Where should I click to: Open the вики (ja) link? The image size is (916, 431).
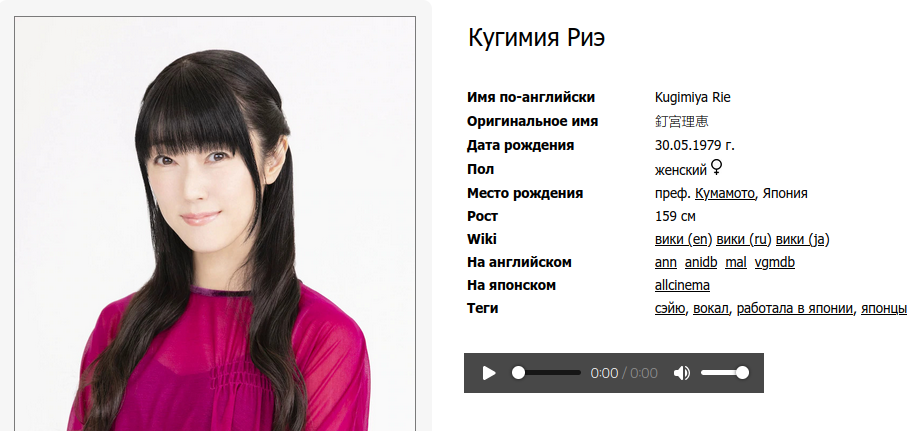coord(802,239)
